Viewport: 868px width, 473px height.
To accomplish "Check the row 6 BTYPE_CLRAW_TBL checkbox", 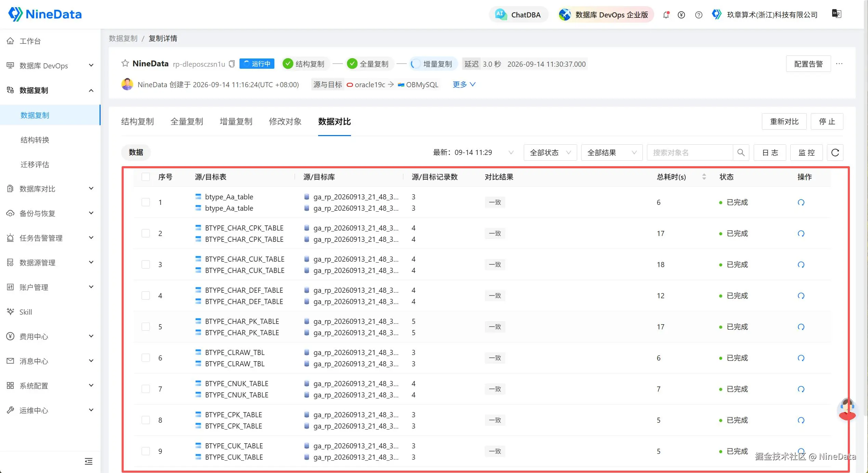I will coord(146,358).
